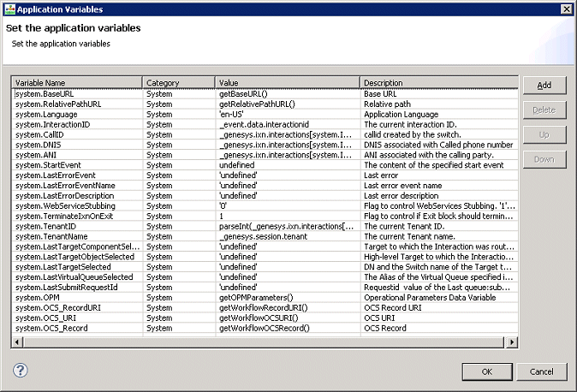
Task: Select the system.TenantName variable
Action: pyautogui.click(x=51, y=237)
